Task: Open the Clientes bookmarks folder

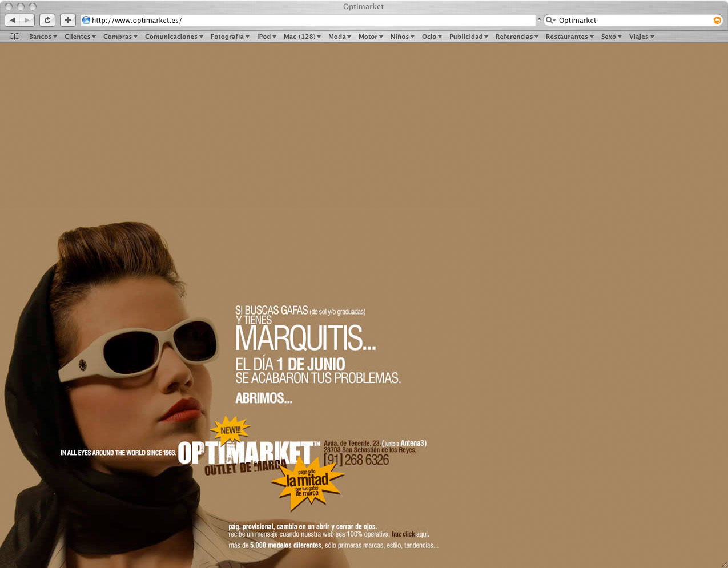Action: pos(80,37)
